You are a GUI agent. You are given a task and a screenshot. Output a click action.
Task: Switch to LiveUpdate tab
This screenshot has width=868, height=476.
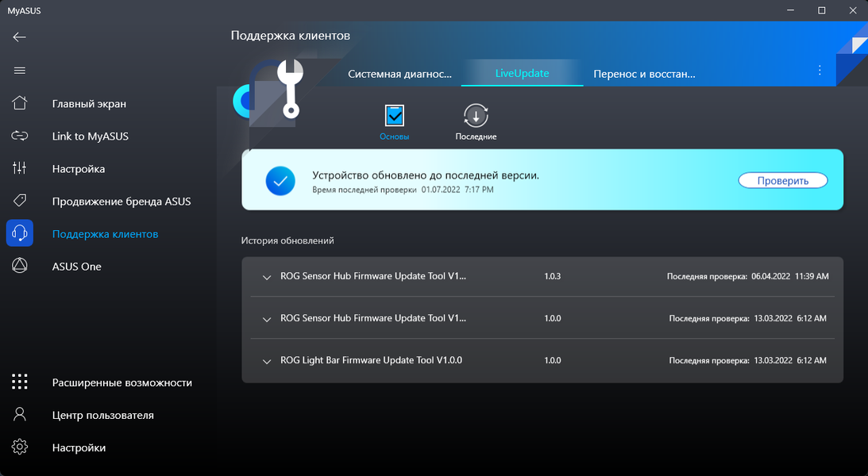[522, 73]
